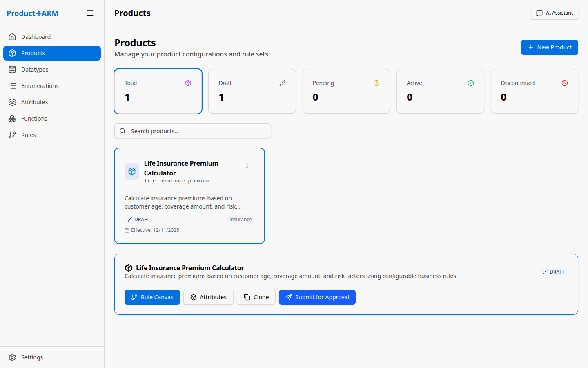Select Functions in the sidebar

(x=34, y=119)
